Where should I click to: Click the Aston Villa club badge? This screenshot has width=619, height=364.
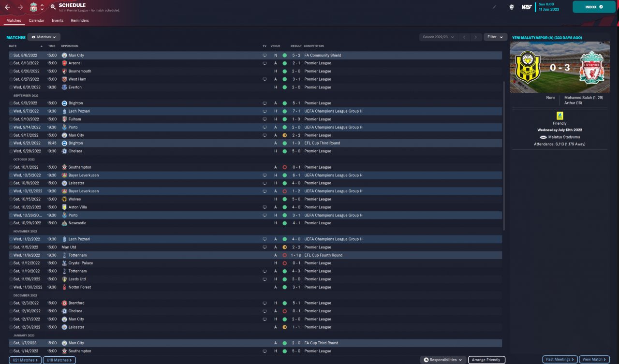(64, 207)
